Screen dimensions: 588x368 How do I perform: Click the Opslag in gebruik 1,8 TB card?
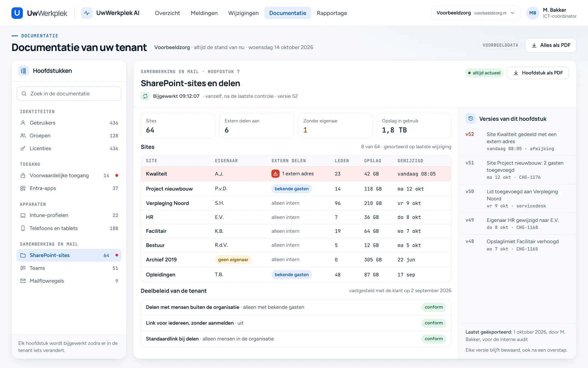click(414, 126)
